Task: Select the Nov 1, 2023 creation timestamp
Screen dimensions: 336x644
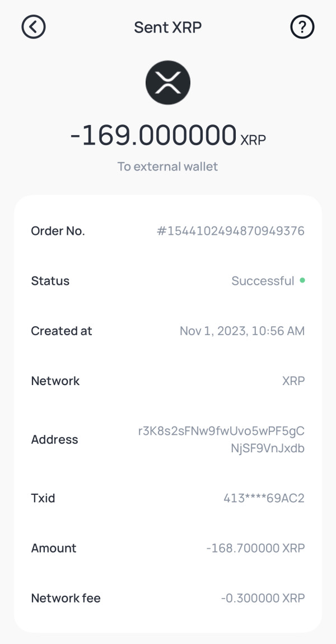Action: point(242,331)
